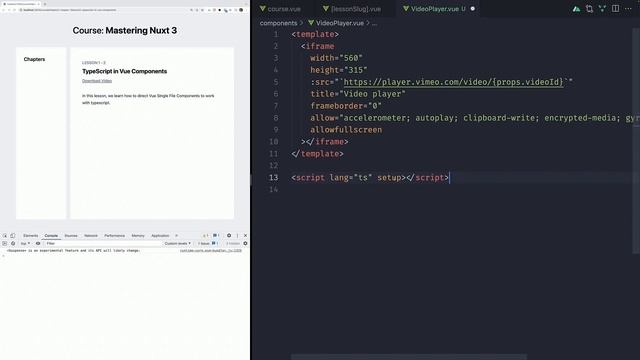This screenshot has width=640, height=360.
Task: Click the frameborder="0" code line
Action: click(346, 106)
